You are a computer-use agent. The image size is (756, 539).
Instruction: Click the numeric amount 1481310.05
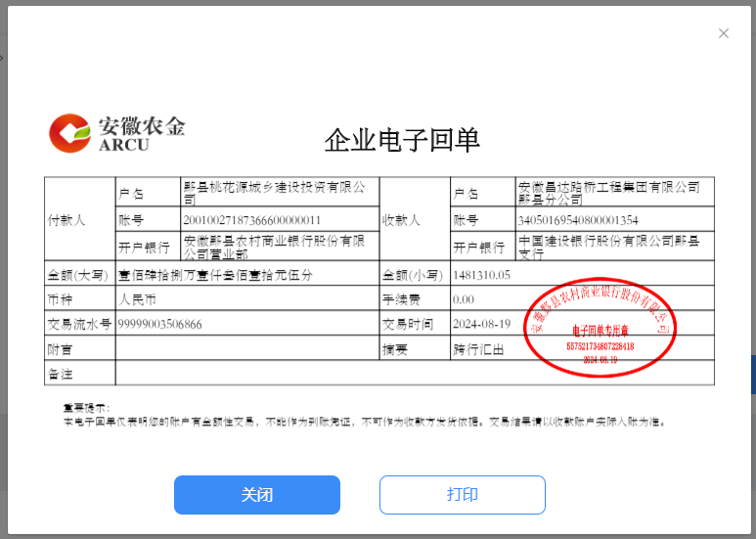pyautogui.click(x=482, y=274)
